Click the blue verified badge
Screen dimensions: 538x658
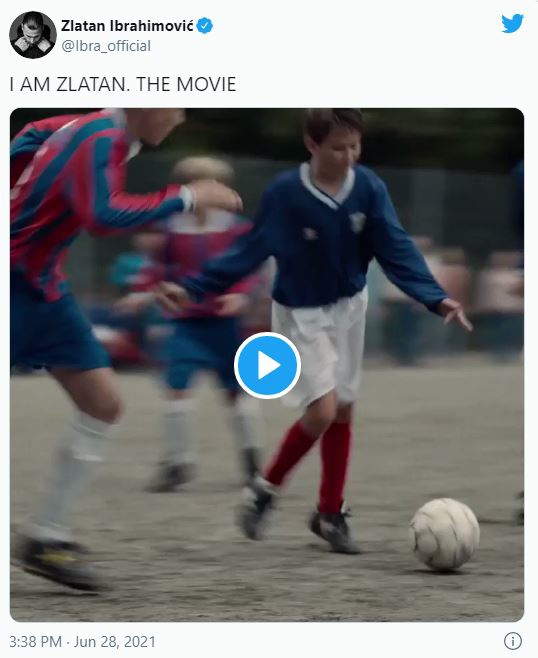205,26
